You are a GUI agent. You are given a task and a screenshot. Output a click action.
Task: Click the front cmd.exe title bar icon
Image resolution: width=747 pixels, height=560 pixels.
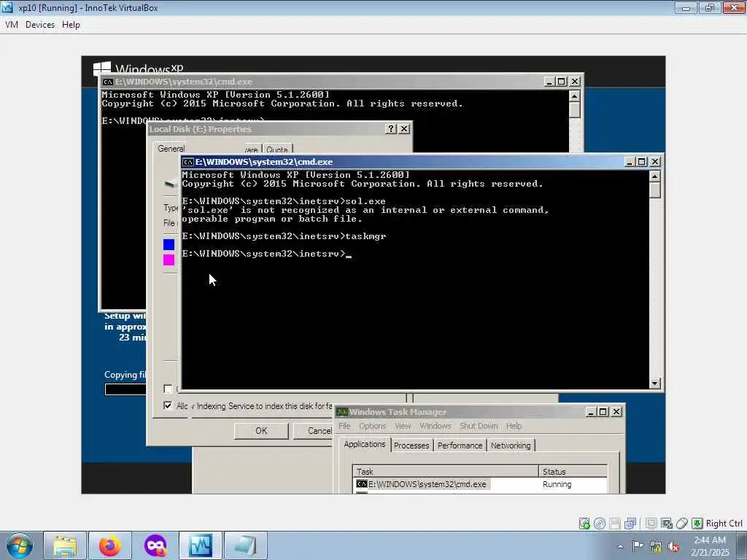coord(188,162)
